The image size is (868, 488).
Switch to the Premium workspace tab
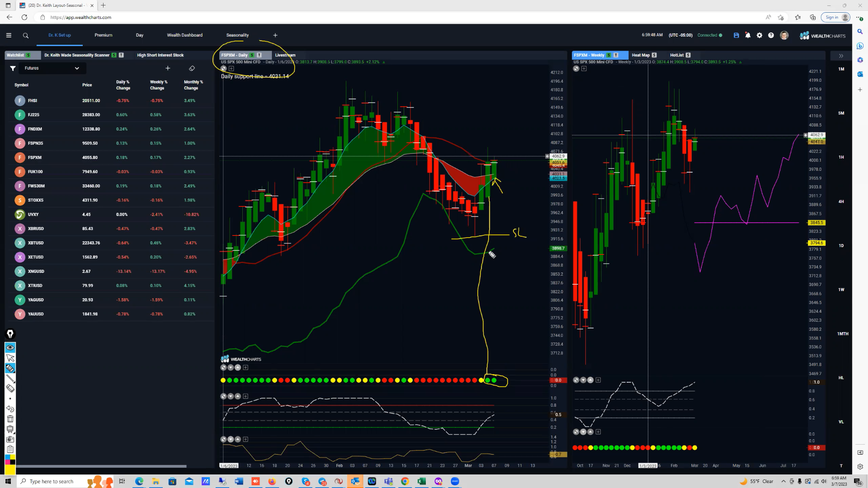point(104,35)
